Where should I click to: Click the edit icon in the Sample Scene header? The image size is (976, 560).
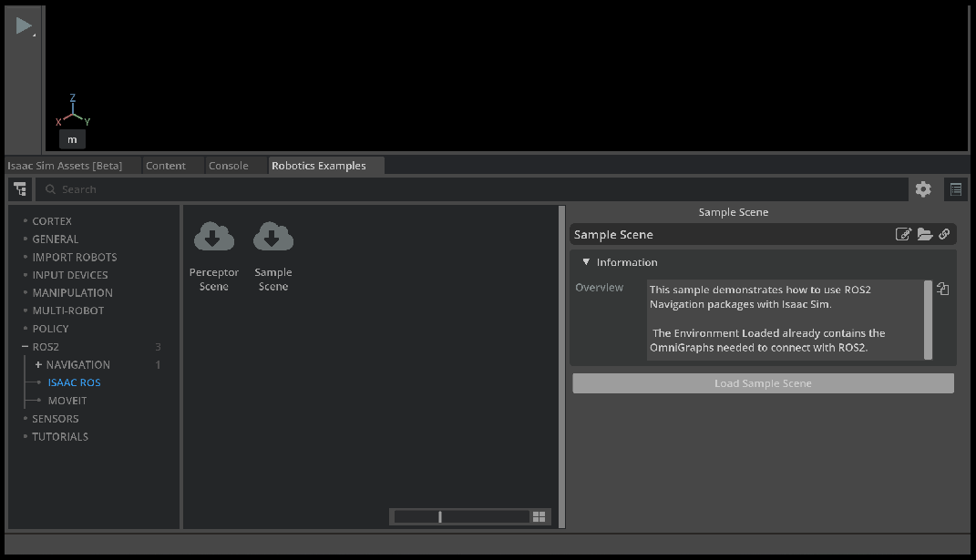(903, 234)
